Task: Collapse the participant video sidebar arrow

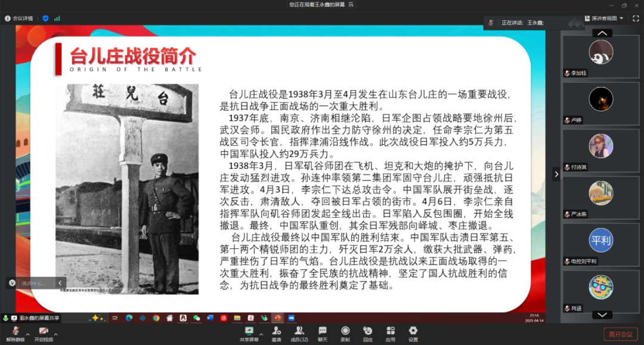Action: click(556, 174)
